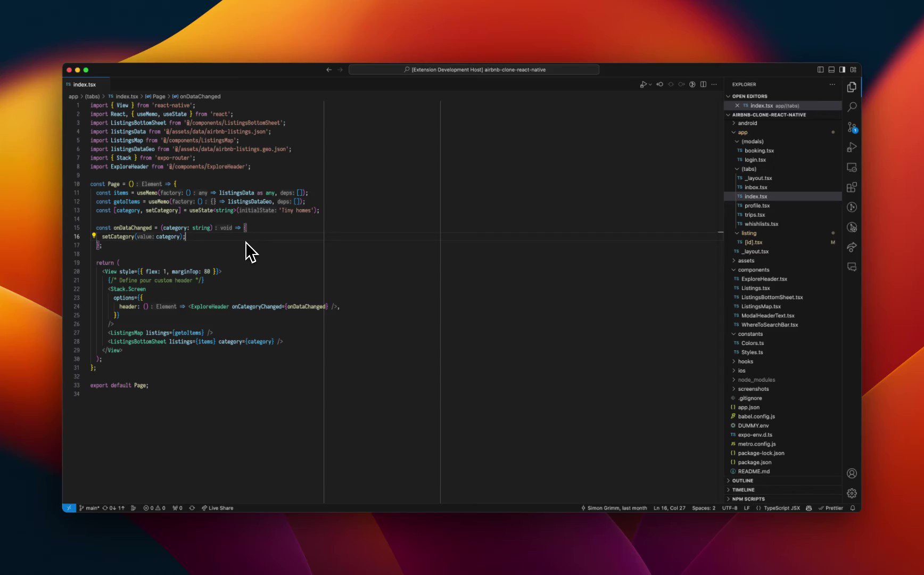Collapse the (tabs) folder in explorer
Image resolution: width=924 pixels, height=575 pixels.
[x=782, y=169]
